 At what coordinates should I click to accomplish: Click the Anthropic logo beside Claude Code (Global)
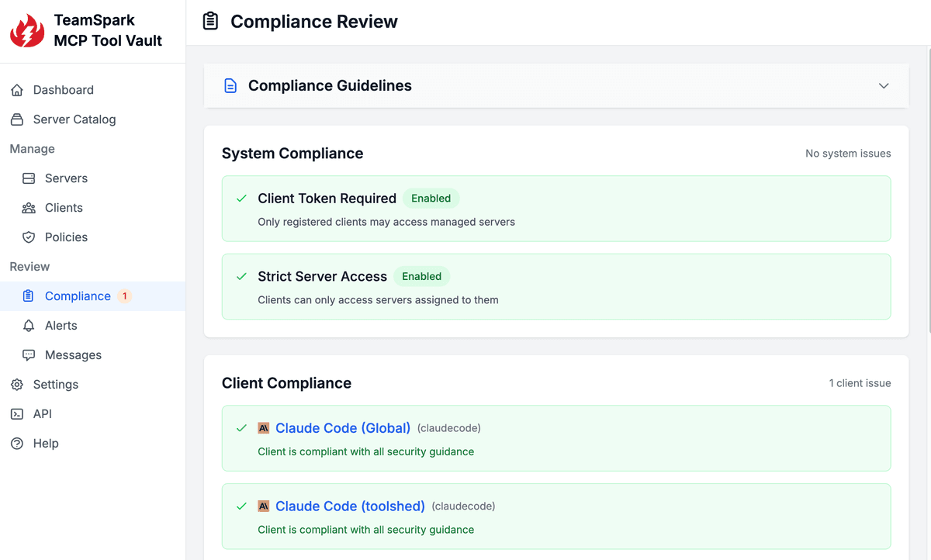pos(263,427)
